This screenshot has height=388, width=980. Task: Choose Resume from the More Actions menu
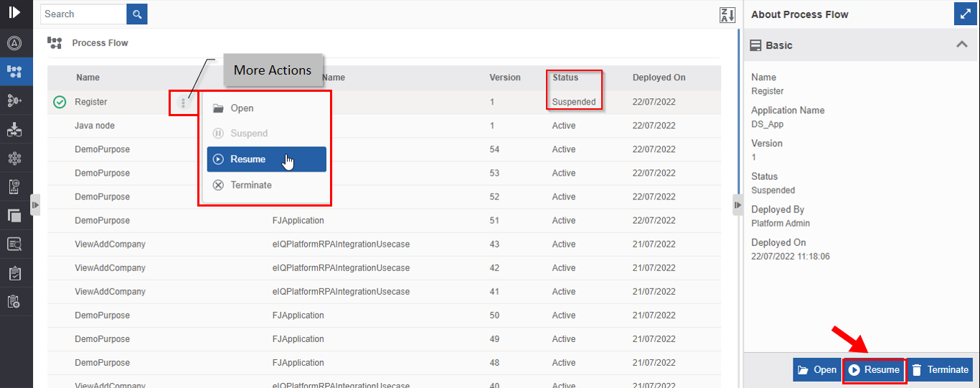[x=267, y=159]
